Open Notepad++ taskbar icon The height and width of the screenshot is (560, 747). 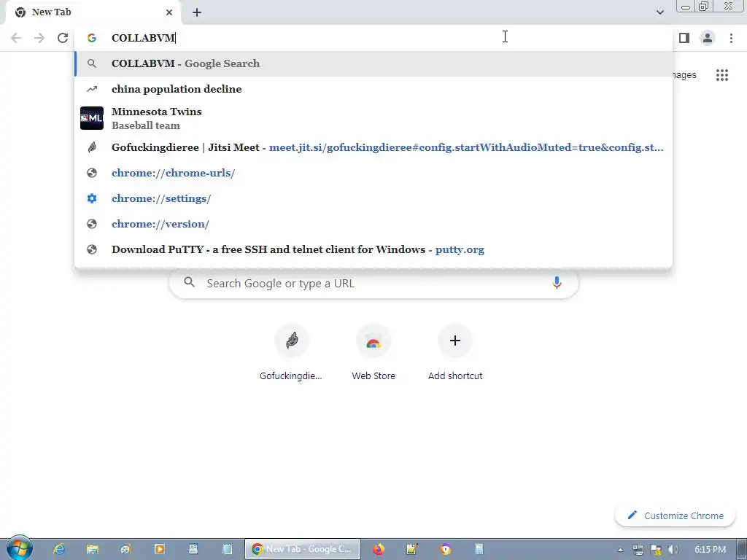tap(412, 549)
